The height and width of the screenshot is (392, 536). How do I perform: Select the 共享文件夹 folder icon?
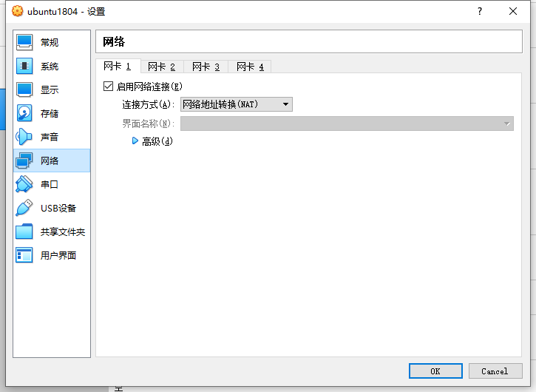click(24, 232)
